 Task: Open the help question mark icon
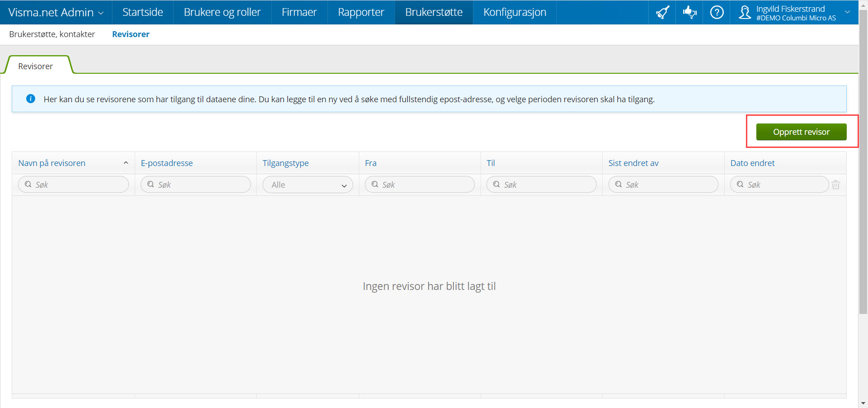[x=717, y=12]
